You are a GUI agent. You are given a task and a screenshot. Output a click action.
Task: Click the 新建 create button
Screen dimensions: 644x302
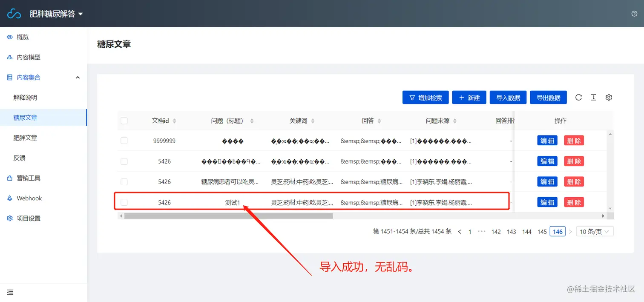pyautogui.click(x=469, y=97)
